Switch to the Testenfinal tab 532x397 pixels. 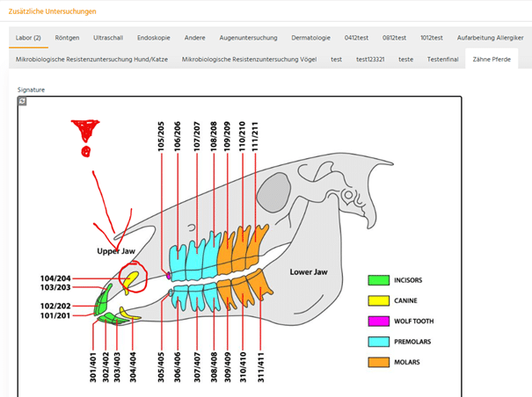tap(443, 59)
